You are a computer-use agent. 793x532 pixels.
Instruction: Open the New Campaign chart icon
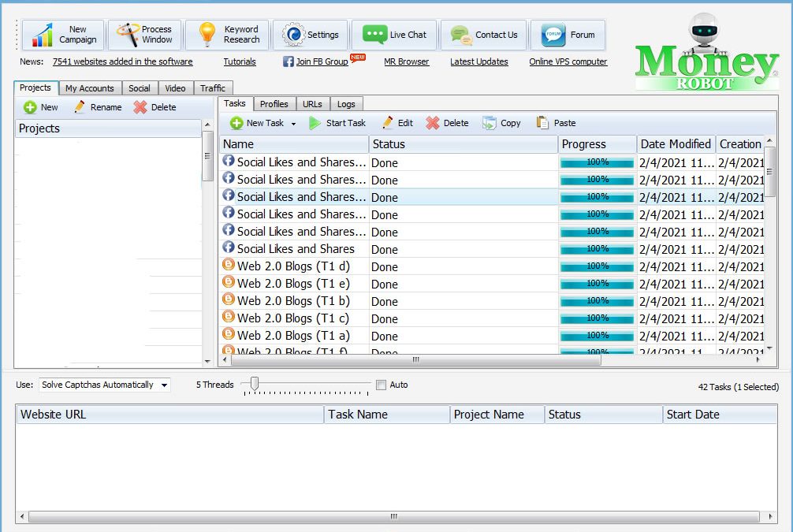[x=43, y=35]
